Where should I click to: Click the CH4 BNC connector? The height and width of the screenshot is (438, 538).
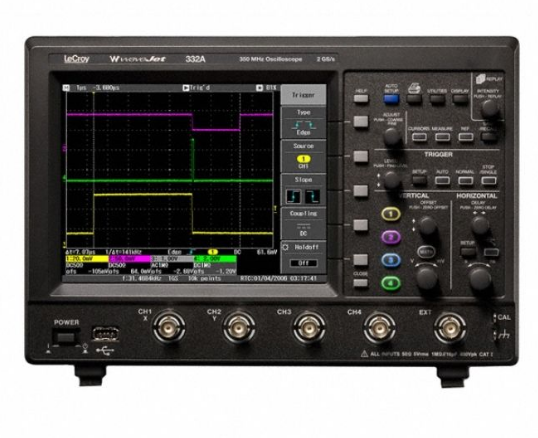379,329
